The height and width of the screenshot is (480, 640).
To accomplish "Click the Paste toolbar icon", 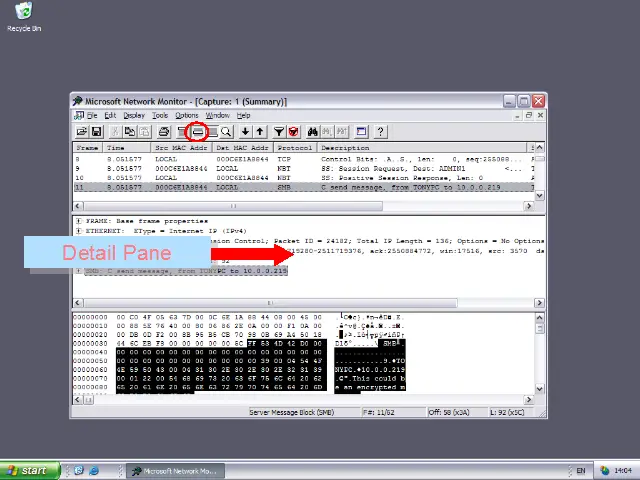I will (x=144, y=131).
